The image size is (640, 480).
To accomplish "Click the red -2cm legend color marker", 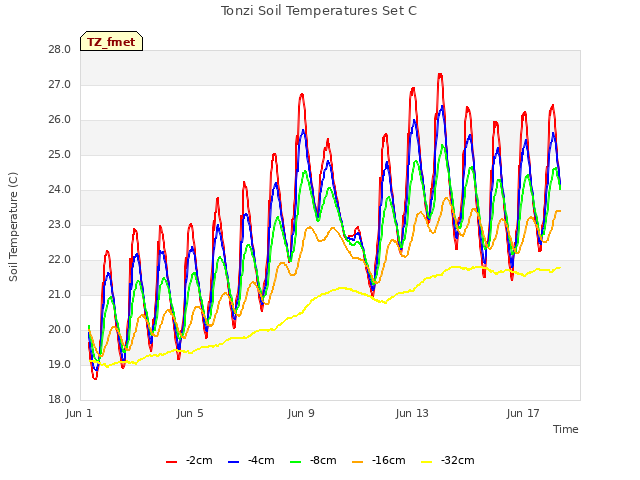I will pos(171,462).
